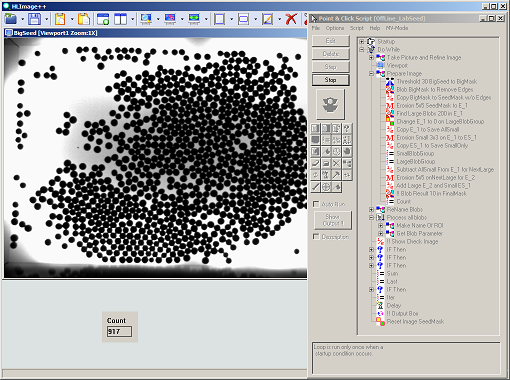This screenshot has width=510, height=380.
Task: Collapse the Process all blobs node
Action: tap(371, 218)
